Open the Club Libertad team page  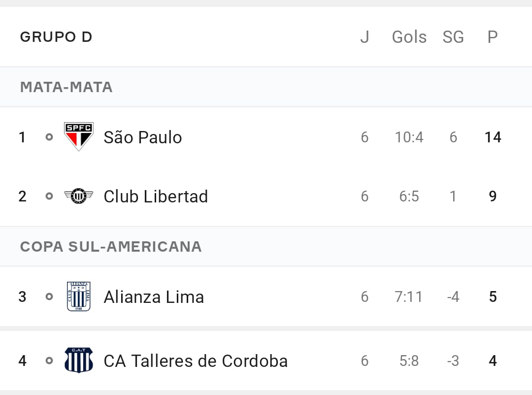[156, 197]
